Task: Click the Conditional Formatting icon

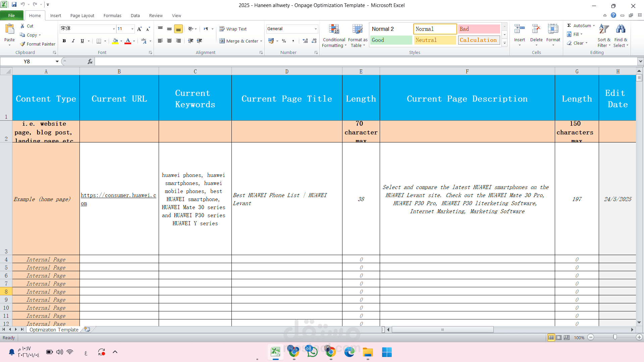Action: coord(334,29)
